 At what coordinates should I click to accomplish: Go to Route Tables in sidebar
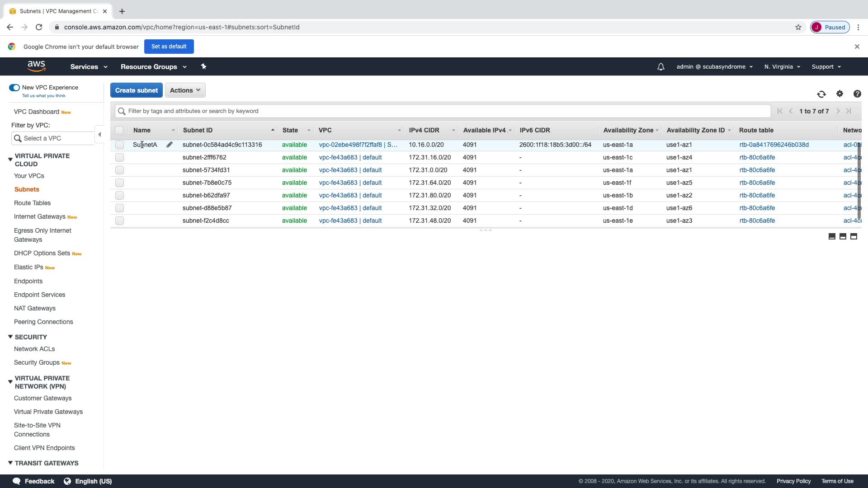pyautogui.click(x=32, y=203)
